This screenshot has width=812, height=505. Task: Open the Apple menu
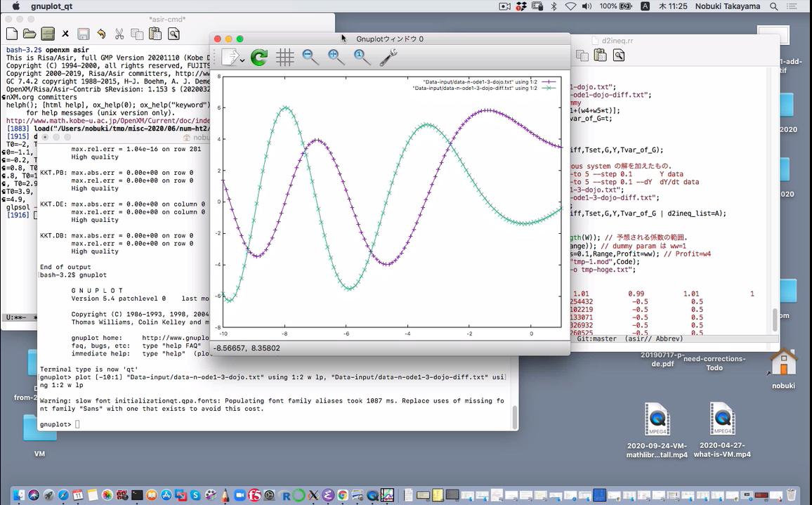point(15,6)
